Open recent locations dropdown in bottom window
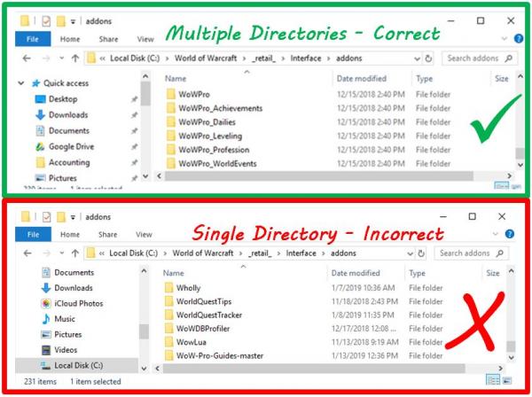 point(61,253)
